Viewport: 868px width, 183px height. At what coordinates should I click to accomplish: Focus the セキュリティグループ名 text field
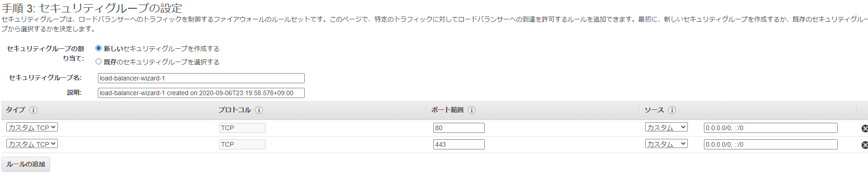201,78
